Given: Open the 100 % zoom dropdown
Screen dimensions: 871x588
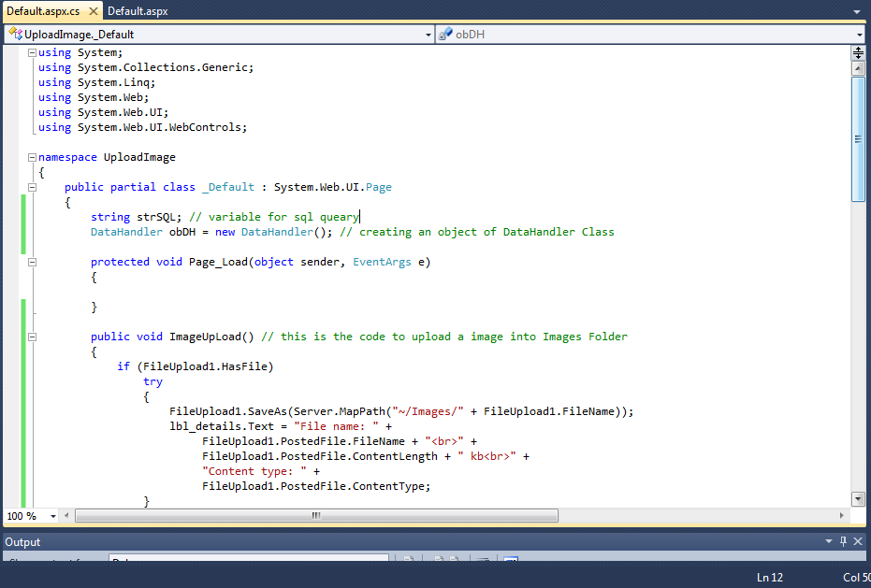Looking at the screenshot, I should click(53, 516).
